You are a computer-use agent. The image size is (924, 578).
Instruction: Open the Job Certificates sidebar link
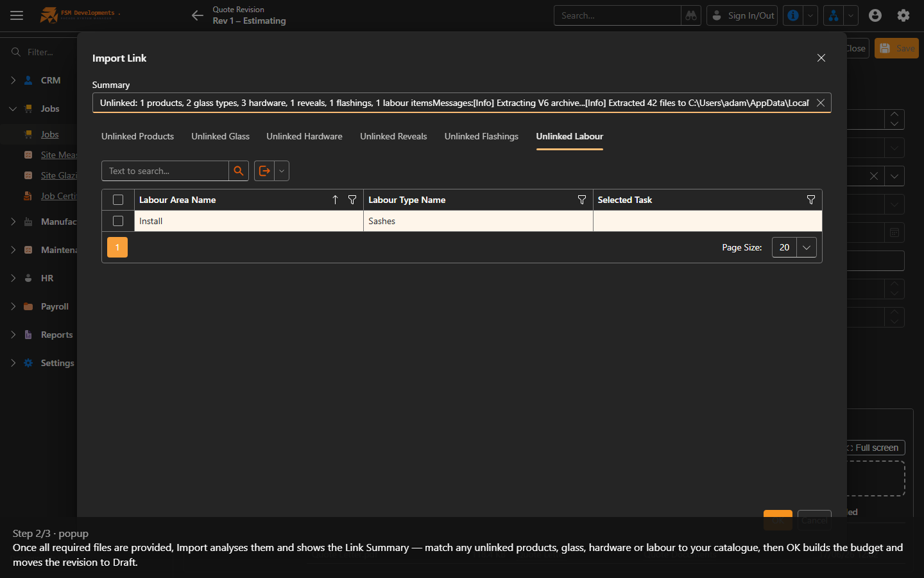tap(59, 196)
